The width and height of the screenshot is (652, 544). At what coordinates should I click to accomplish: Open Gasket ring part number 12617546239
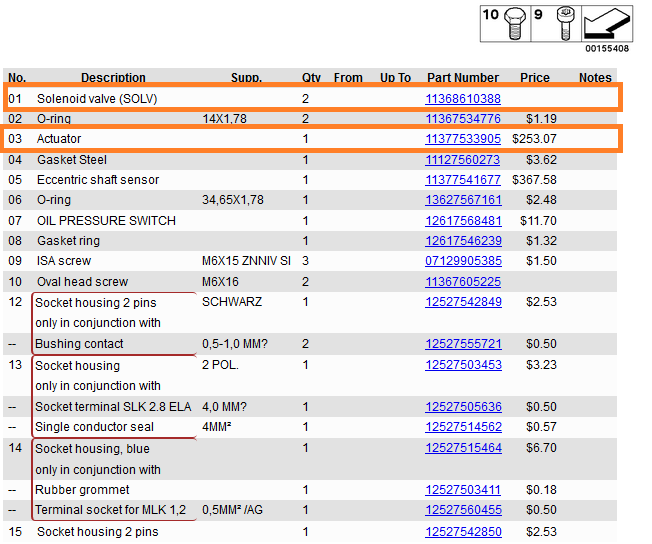point(463,241)
